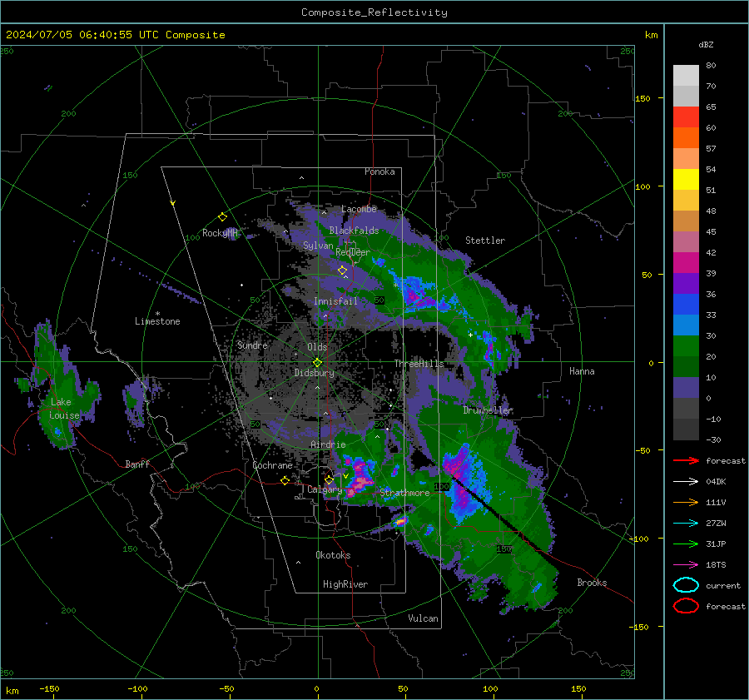Click the Lacombe label
This screenshot has height=700, width=749.
(359, 209)
